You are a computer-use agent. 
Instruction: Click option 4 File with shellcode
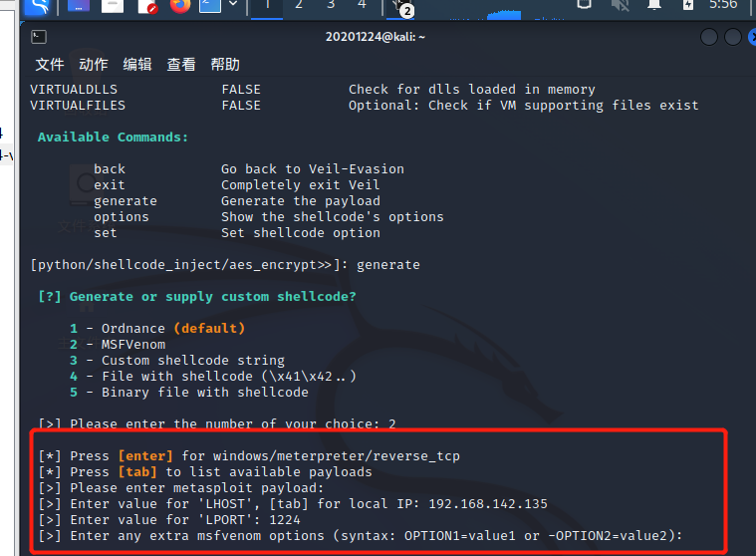[x=212, y=377]
